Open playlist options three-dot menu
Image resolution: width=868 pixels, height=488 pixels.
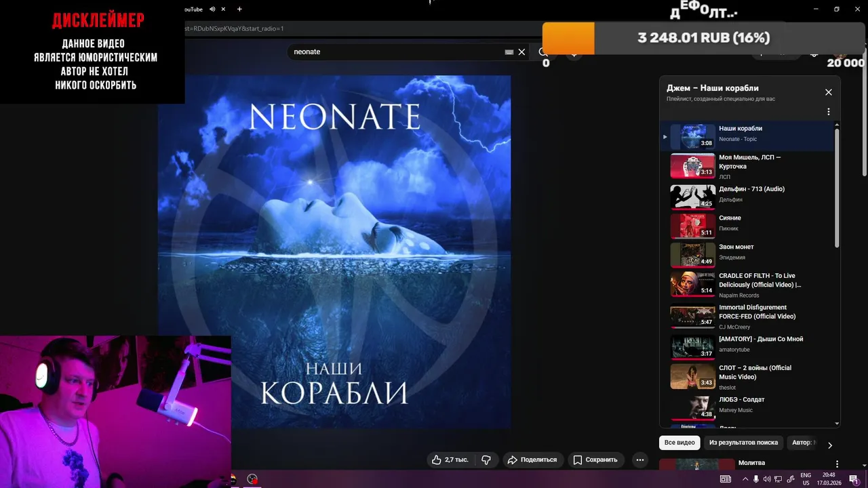tap(828, 112)
